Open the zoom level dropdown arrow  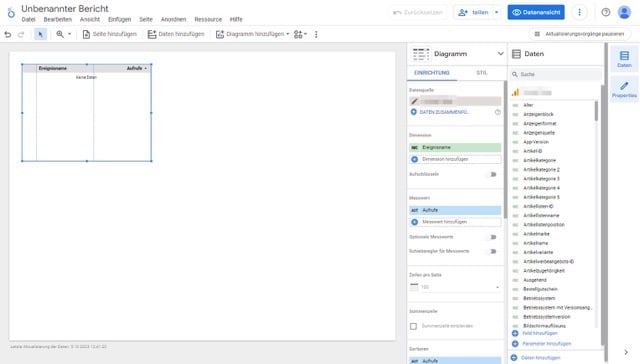pos(69,34)
